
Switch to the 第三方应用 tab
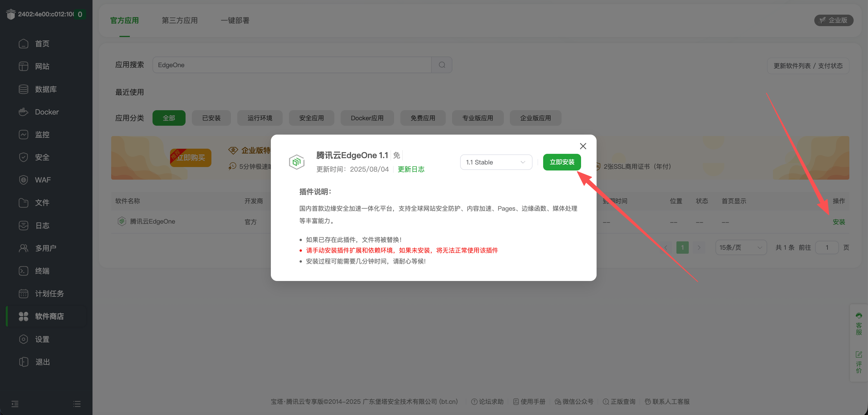180,20
